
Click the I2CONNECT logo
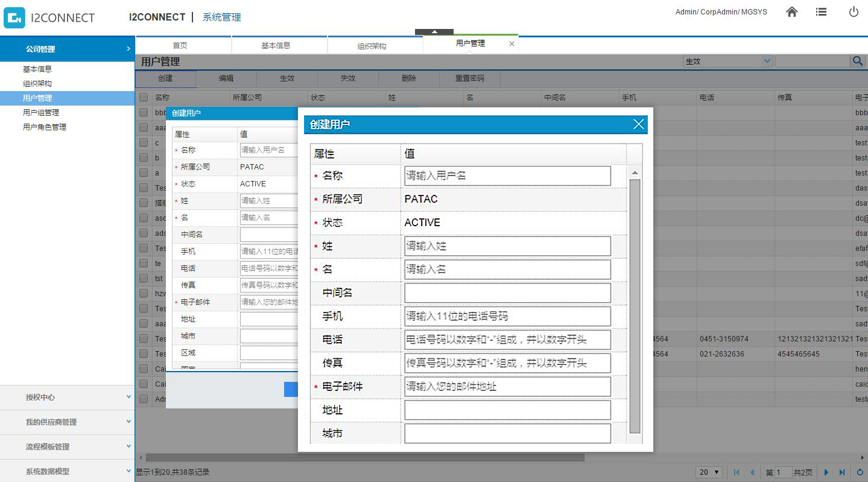pos(49,17)
